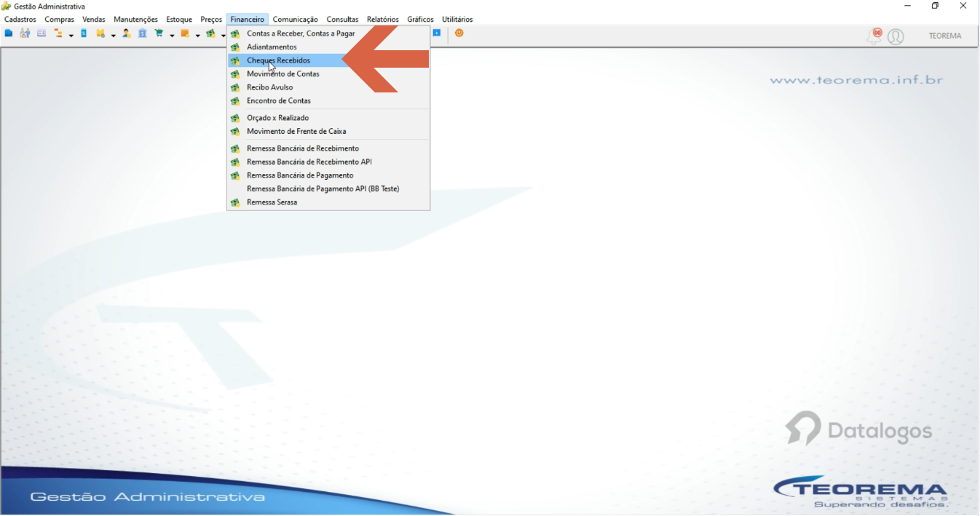The image size is (980, 516).
Task: Click the user profile avatar icon
Action: coord(896,36)
